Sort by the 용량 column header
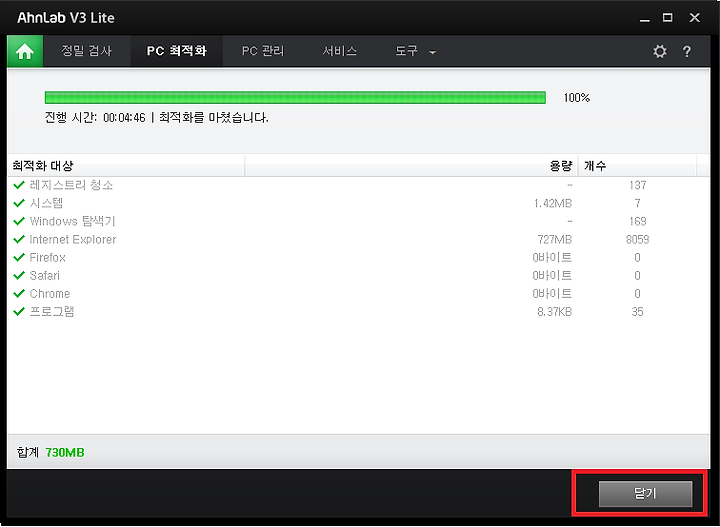This screenshot has height=527, width=720. 411,166
